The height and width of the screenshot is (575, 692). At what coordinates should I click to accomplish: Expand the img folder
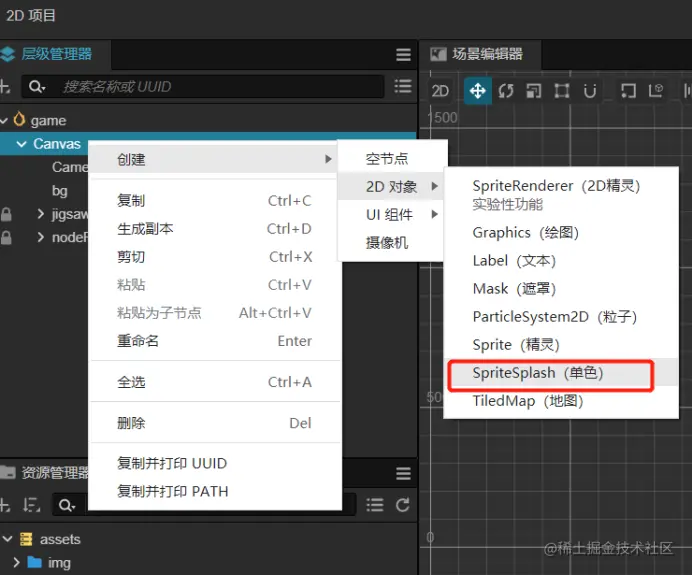pyautogui.click(x=16, y=562)
